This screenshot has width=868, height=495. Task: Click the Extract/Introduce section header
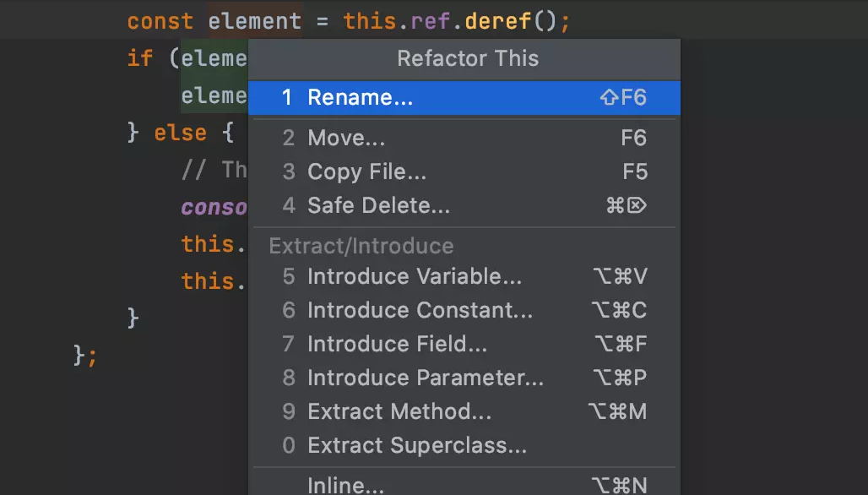coord(361,246)
